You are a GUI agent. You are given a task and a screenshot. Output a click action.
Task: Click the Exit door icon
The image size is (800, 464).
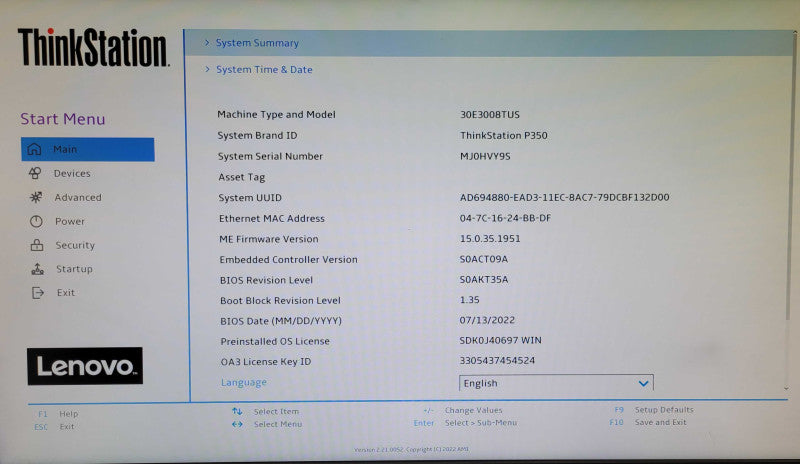point(38,292)
